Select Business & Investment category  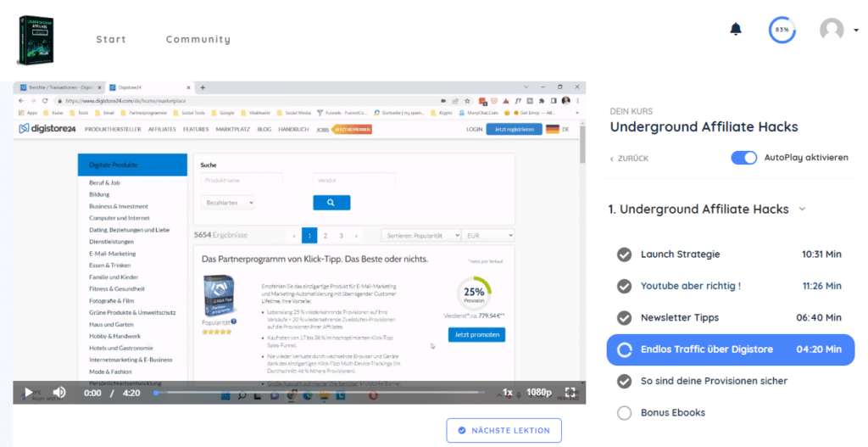click(119, 206)
